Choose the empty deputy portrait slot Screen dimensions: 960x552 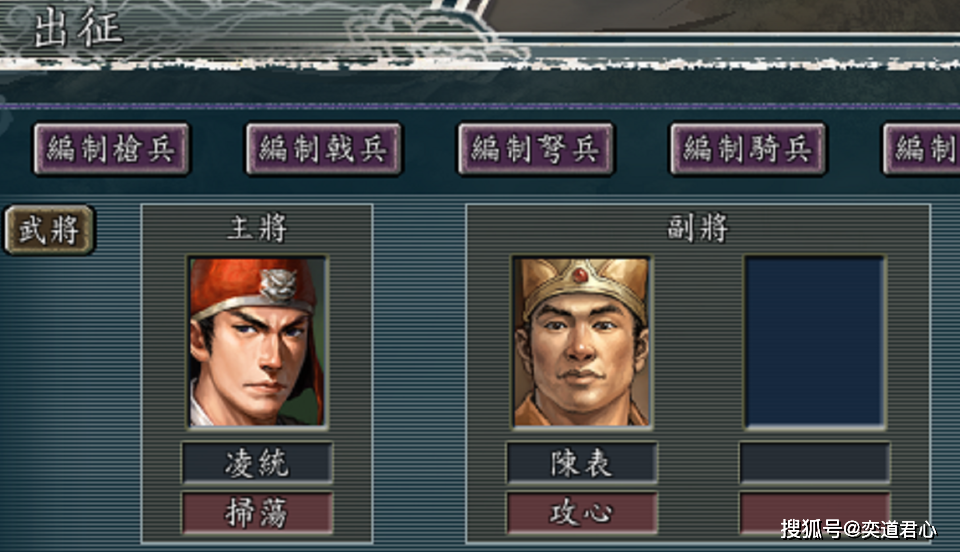pyautogui.click(x=815, y=342)
